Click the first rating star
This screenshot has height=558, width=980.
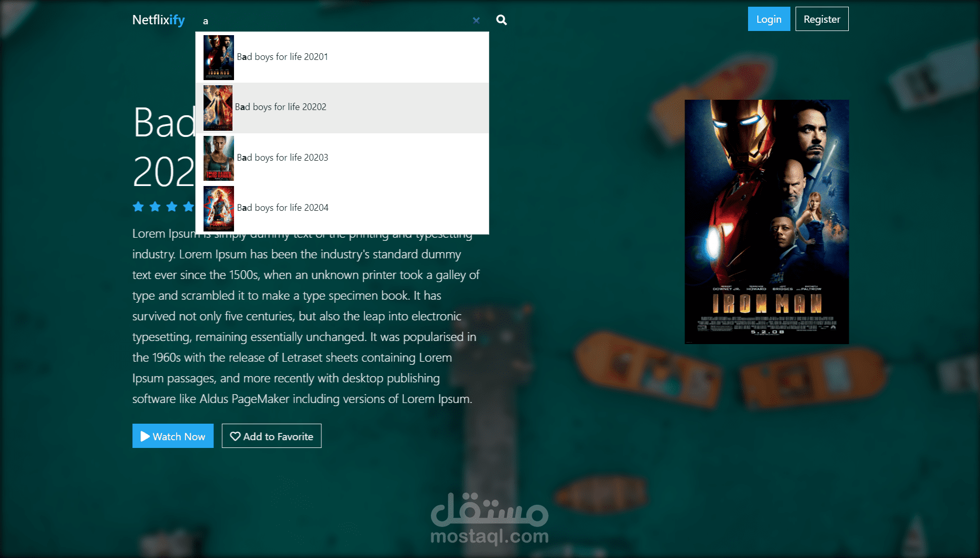pos(138,207)
